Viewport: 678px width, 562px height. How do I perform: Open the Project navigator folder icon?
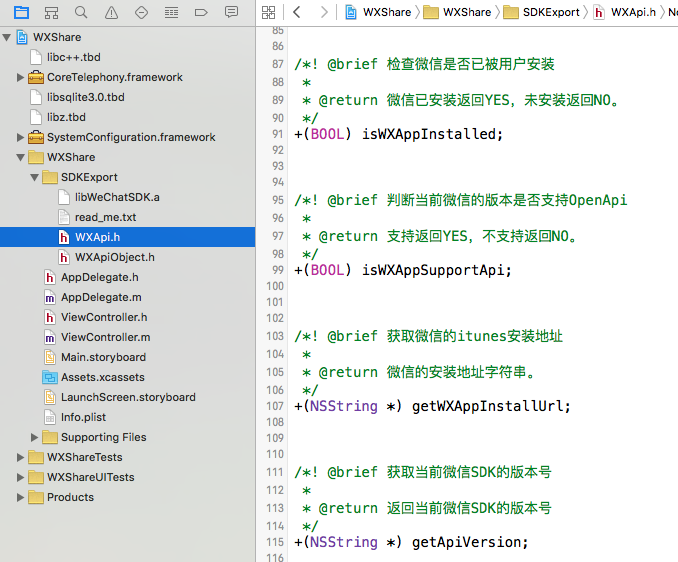click(21, 12)
